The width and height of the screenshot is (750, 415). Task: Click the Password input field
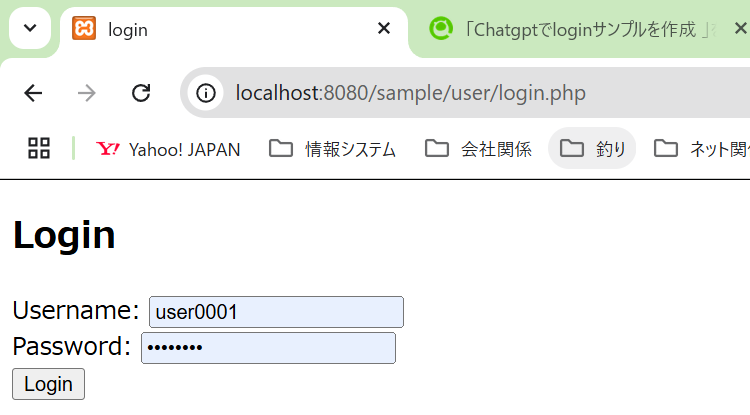268,348
